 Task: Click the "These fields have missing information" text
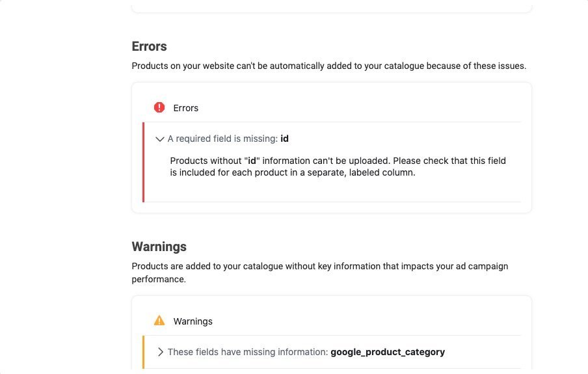[248, 353]
